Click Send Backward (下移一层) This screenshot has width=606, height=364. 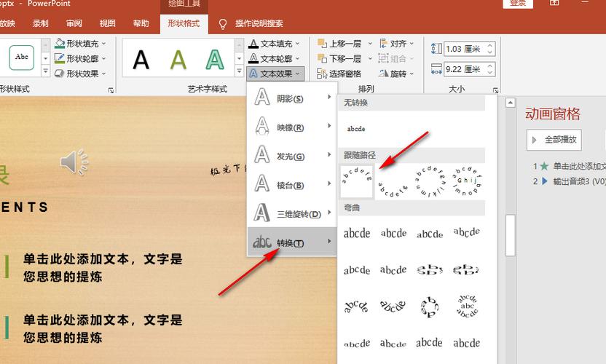tap(339, 58)
